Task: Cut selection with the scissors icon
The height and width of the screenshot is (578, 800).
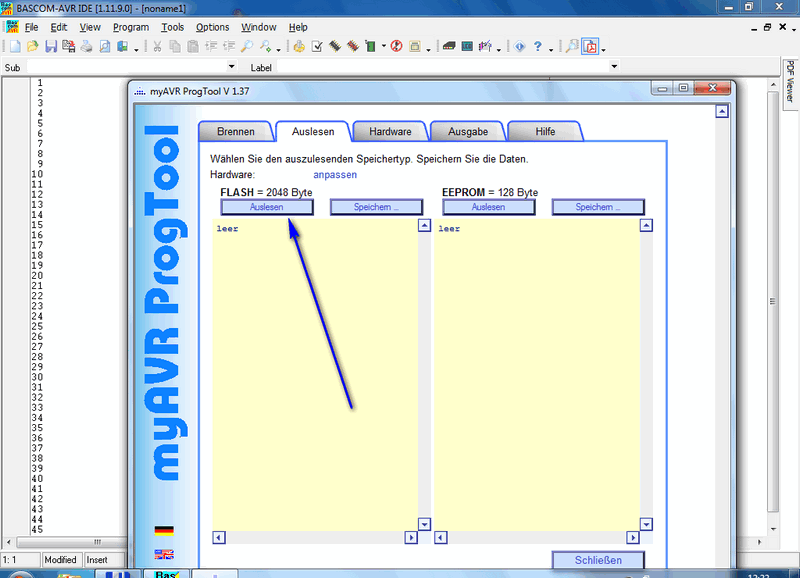Action: click(157, 46)
